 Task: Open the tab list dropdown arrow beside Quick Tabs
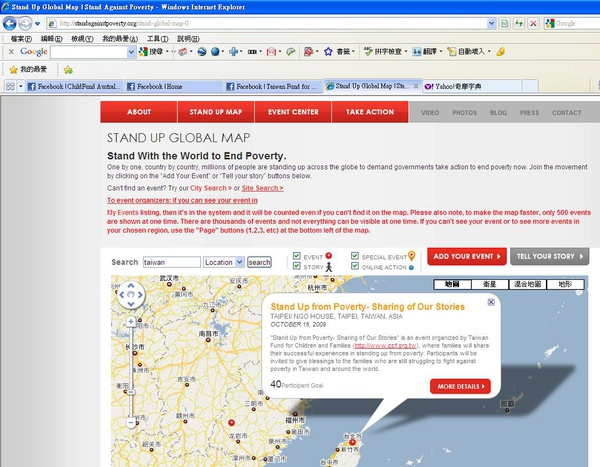(21, 86)
